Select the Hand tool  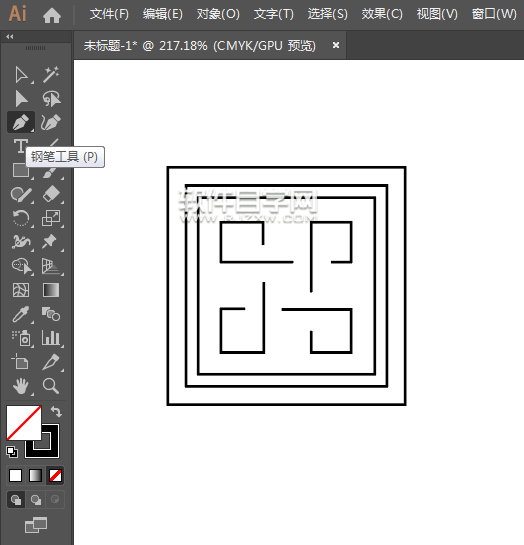[x=21, y=386]
